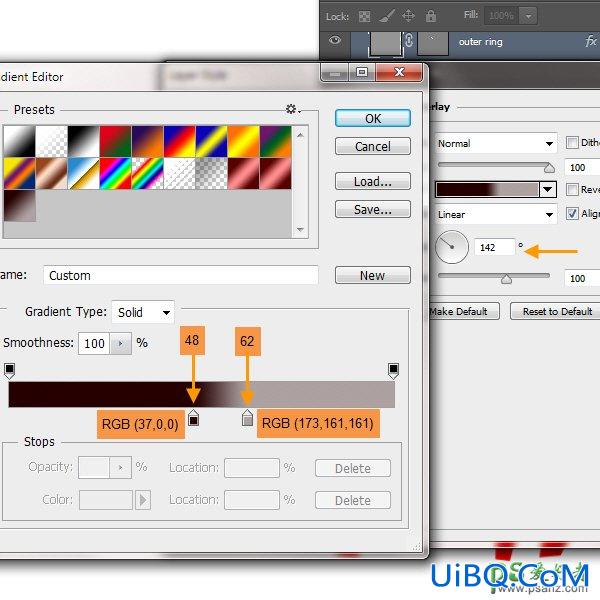Select the dark color stop RGB 37,0,0
600x600 pixels.
click(x=194, y=418)
